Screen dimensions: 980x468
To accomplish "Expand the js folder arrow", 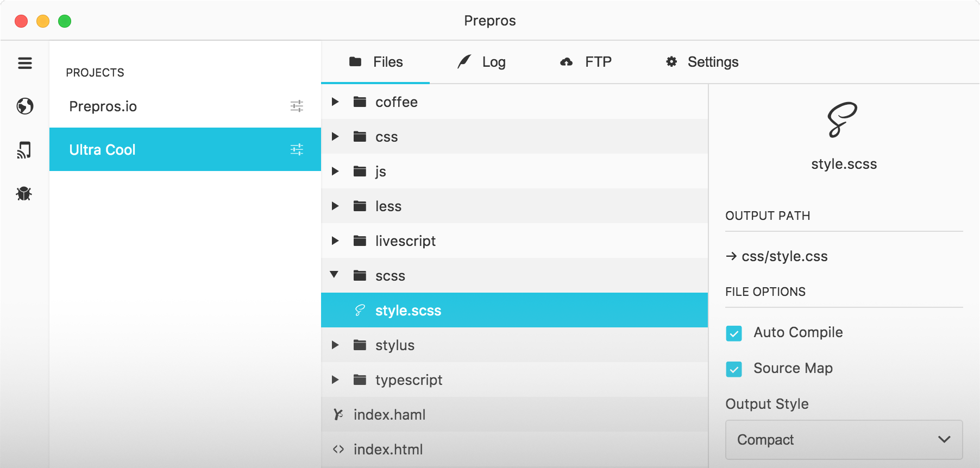I will click(335, 171).
